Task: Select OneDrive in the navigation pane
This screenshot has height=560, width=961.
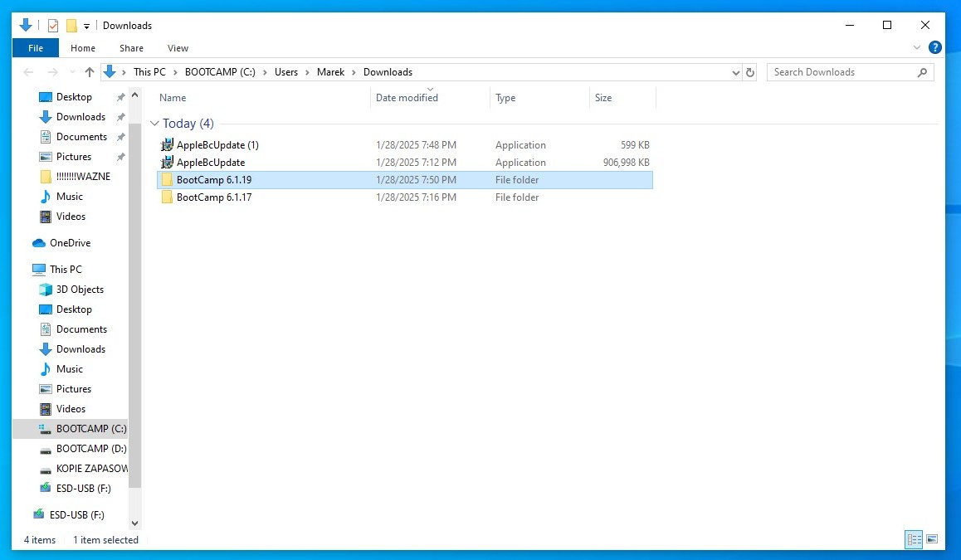Action: click(70, 243)
